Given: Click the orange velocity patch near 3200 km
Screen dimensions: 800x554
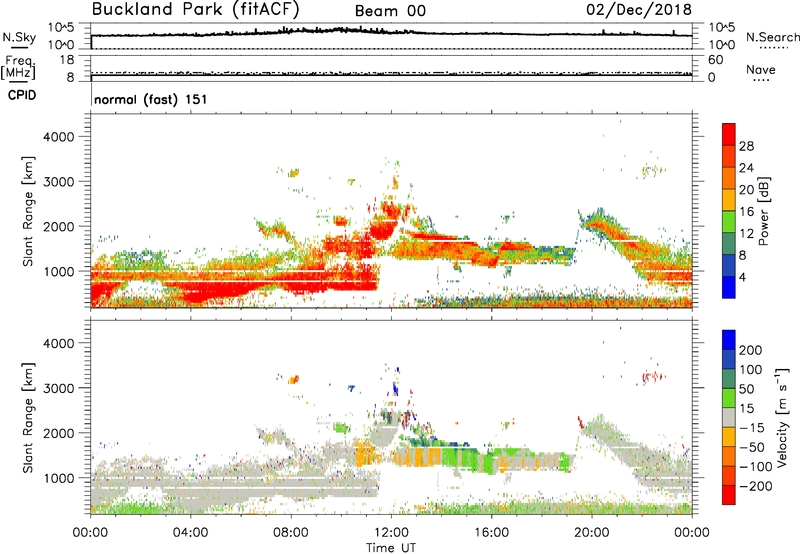Looking at the screenshot, I should coord(293,379).
